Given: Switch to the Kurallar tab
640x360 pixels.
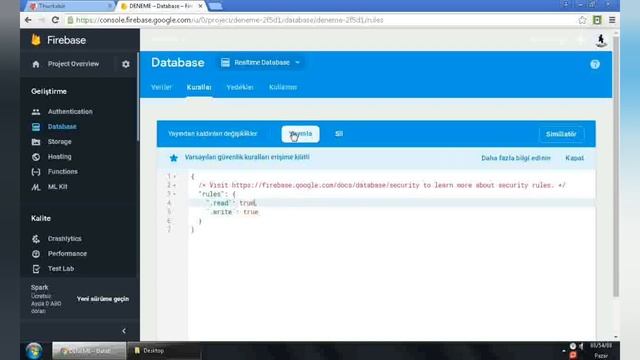Looking at the screenshot, I should (199, 87).
